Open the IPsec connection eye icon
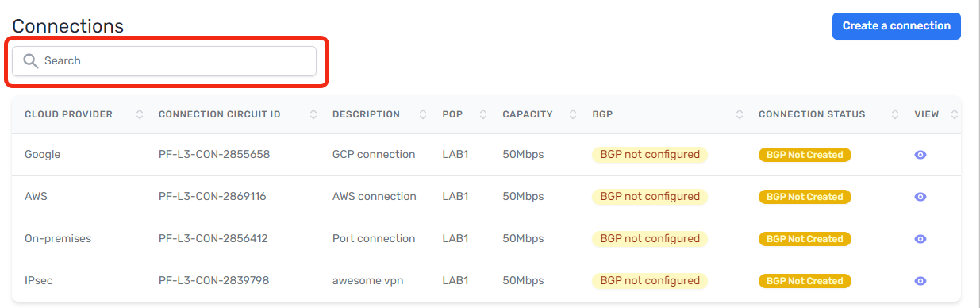The image size is (980, 308). coord(920,281)
